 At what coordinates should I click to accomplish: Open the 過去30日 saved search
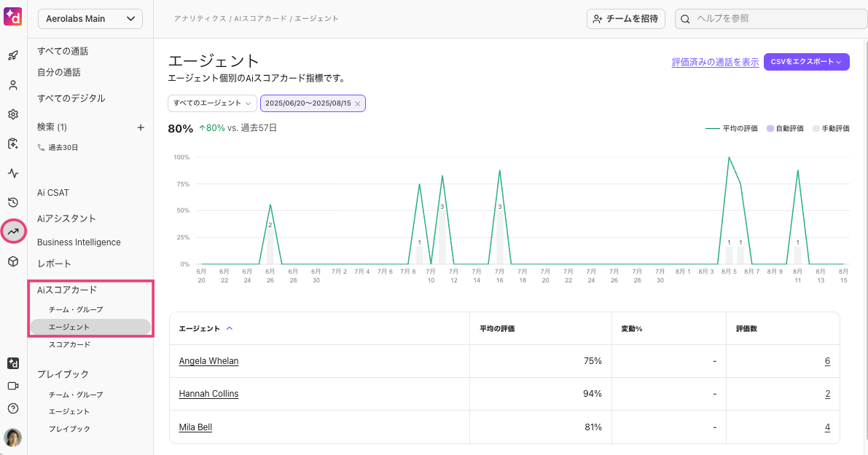[58, 148]
